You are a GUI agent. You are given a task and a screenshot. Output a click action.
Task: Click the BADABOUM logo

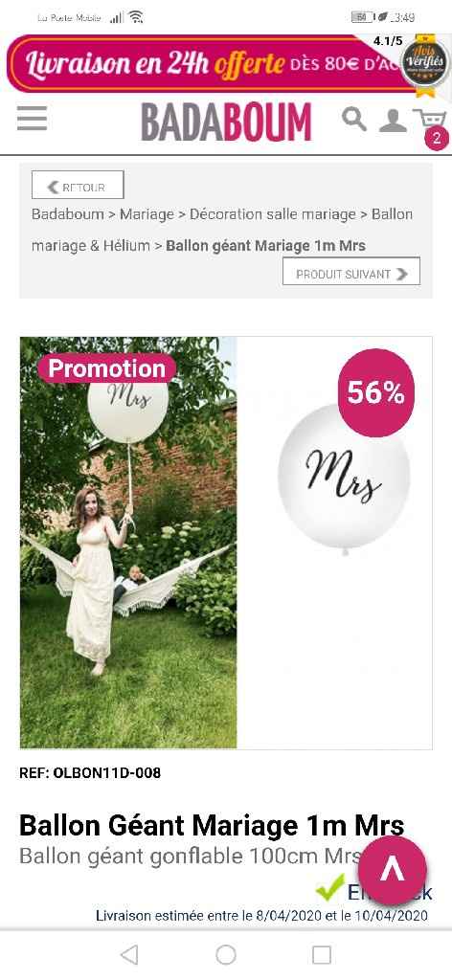[x=226, y=122]
